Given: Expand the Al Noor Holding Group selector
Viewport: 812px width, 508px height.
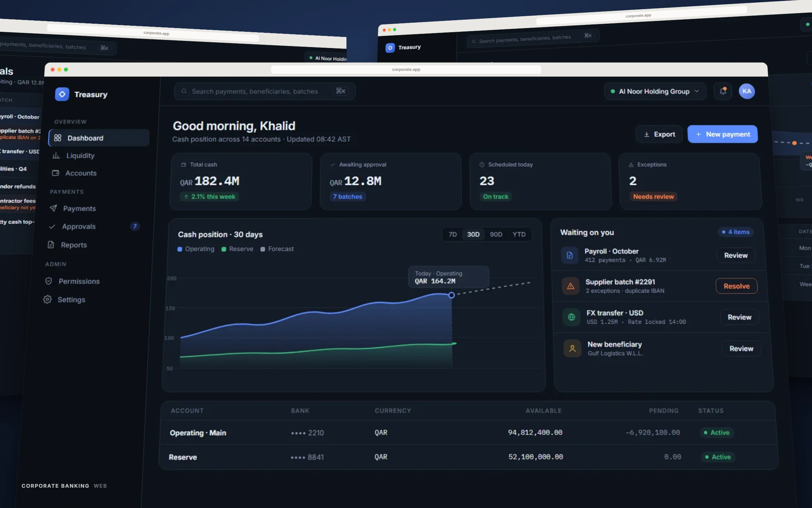Looking at the screenshot, I should pyautogui.click(x=655, y=91).
